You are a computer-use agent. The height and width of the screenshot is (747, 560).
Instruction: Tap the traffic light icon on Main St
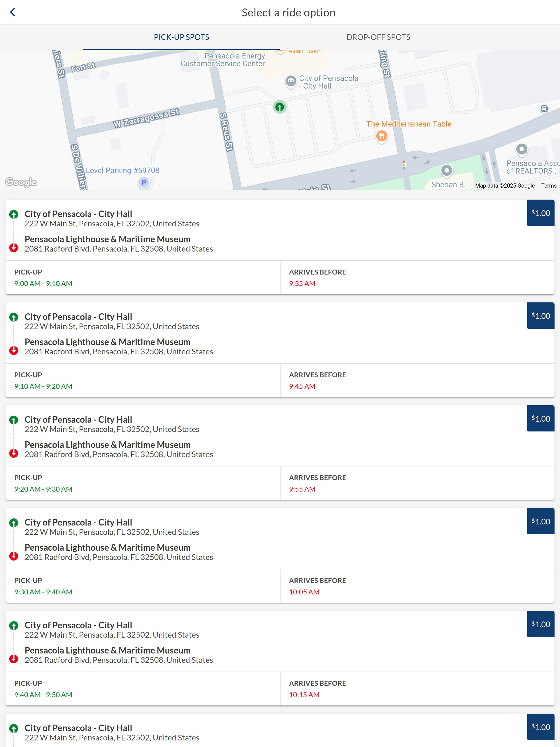coord(404,165)
